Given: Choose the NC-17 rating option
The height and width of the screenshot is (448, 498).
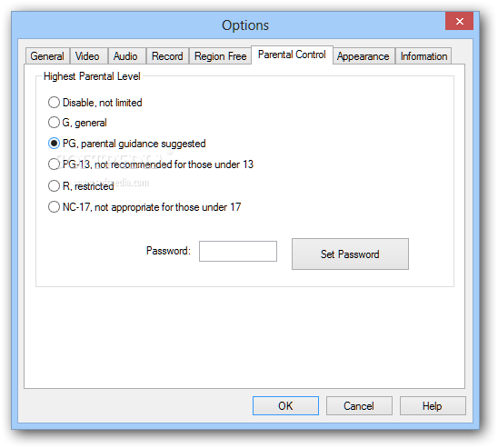Looking at the screenshot, I should pyautogui.click(x=144, y=207).
